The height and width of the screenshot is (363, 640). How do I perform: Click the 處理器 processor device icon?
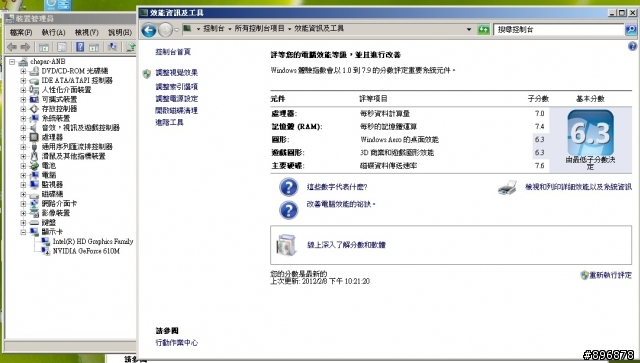(34, 137)
